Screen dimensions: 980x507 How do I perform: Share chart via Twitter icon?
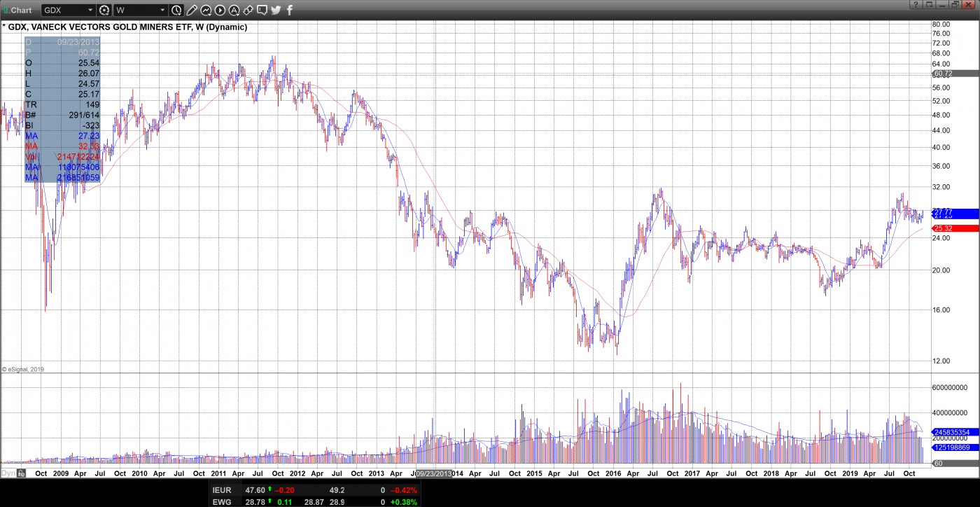point(276,11)
